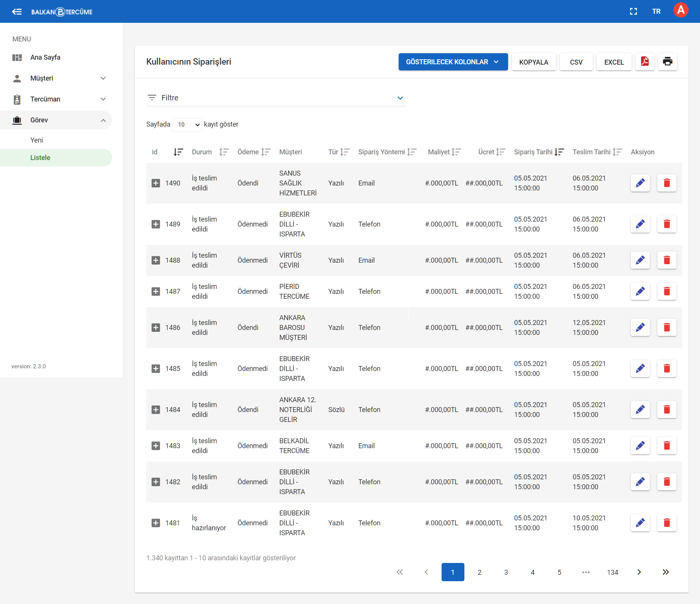Screen dimensions: 700x604
Task: Delete order 1486 with the trash icon
Action: click(x=667, y=328)
